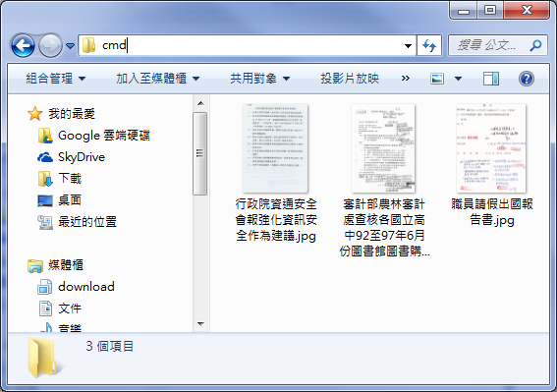Click Google Drive folder icon
The image size is (557, 392).
(45, 136)
